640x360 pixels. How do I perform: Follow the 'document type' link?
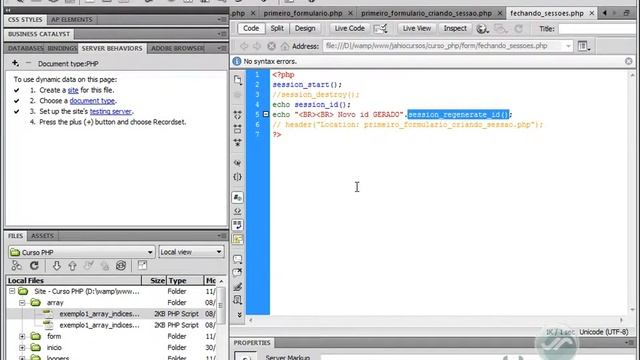92,101
